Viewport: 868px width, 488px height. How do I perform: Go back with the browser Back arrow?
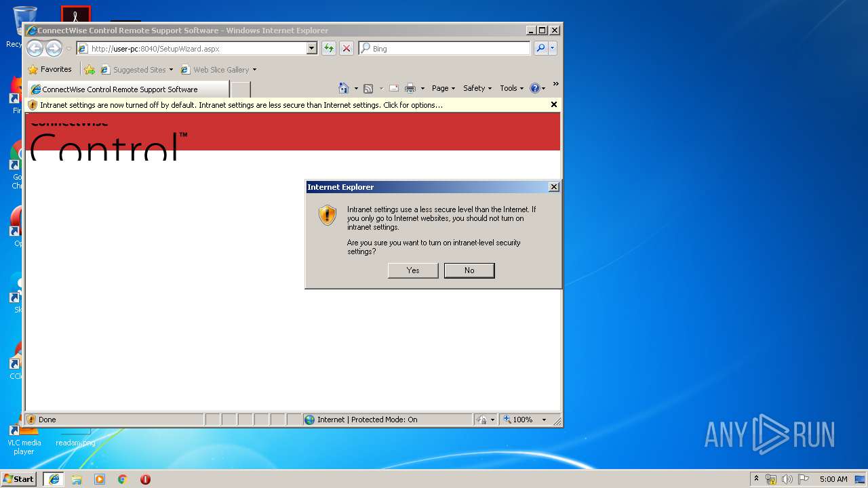(35, 48)
